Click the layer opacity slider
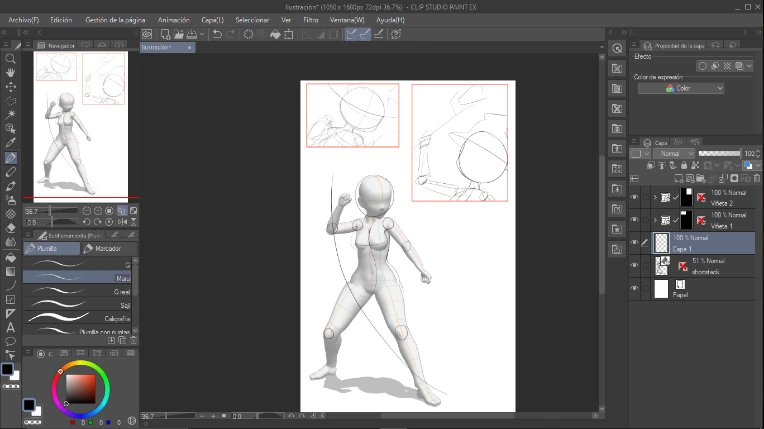Screen dimensions: 764x429 [719, 154]
